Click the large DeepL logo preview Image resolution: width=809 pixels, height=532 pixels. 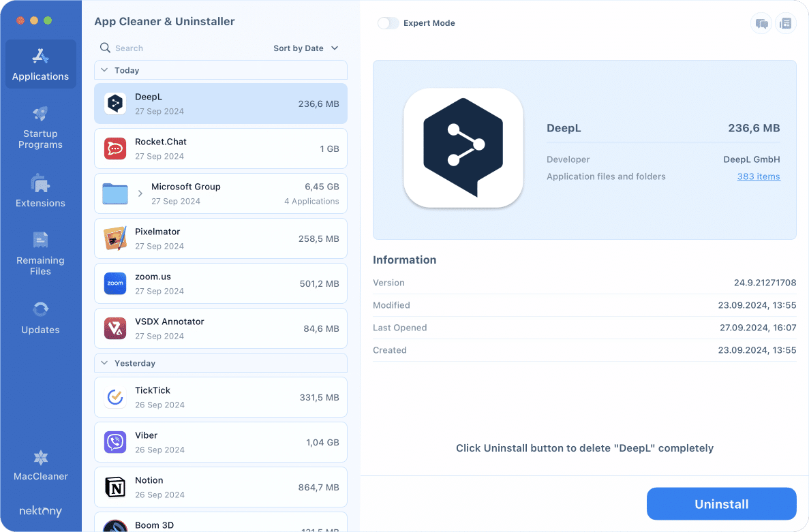click(x=463, y=148)
